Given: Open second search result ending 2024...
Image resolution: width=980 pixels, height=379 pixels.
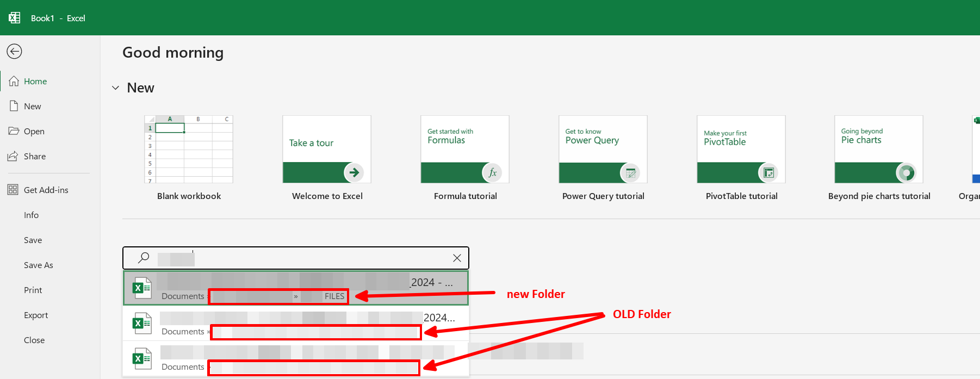Looking at the screenshot, I should (296, 324).
